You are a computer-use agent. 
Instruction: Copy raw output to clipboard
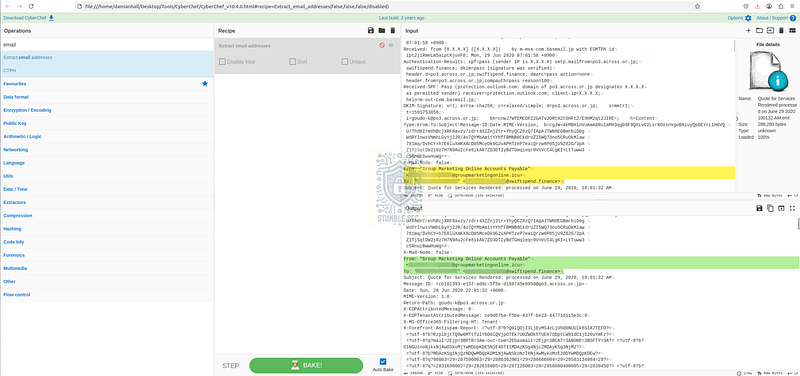[770, 208]
